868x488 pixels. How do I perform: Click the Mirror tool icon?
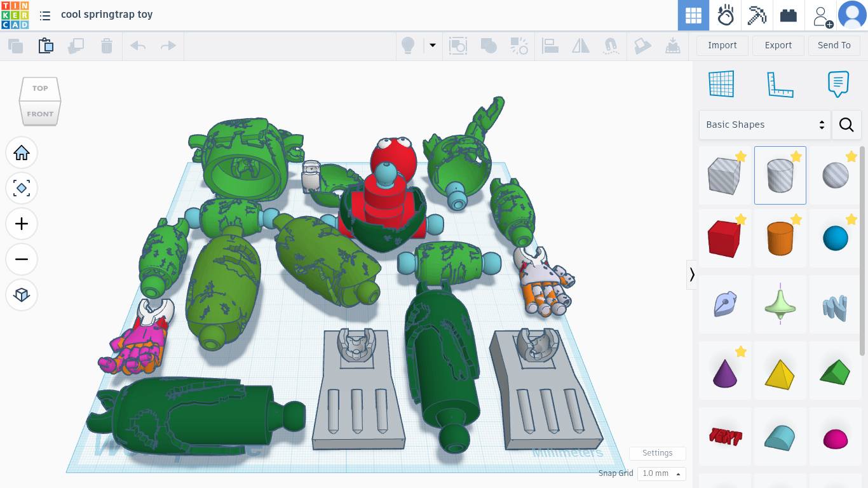580,46
